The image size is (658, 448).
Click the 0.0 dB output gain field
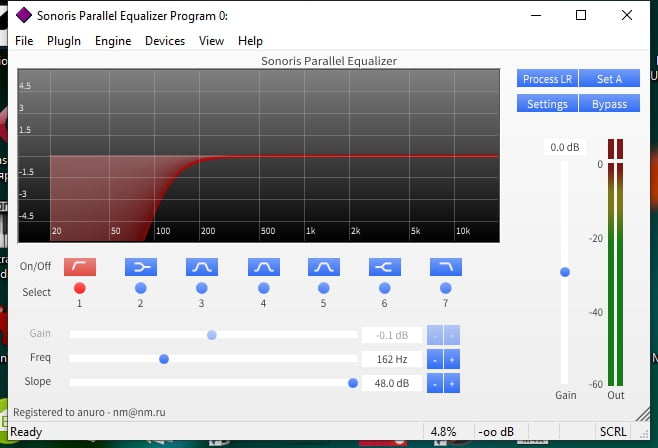[565, 147]
